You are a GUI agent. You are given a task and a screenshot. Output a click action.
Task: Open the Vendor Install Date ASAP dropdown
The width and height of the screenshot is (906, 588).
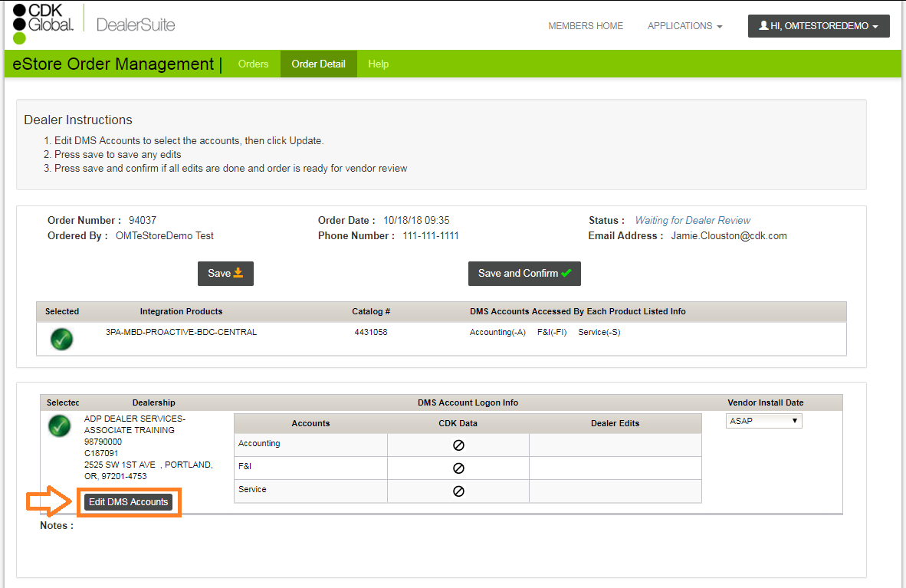tap(764, 421)
